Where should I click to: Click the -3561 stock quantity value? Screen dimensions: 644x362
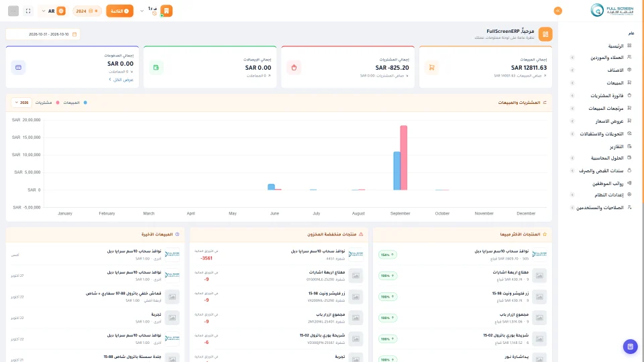(206, 258)
